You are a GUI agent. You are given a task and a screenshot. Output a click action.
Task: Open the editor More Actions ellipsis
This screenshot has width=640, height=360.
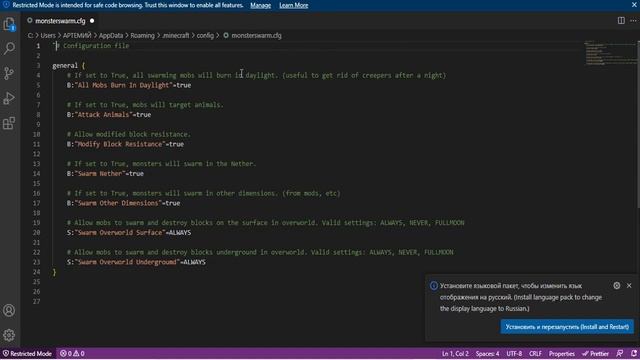tap(633, 20)
